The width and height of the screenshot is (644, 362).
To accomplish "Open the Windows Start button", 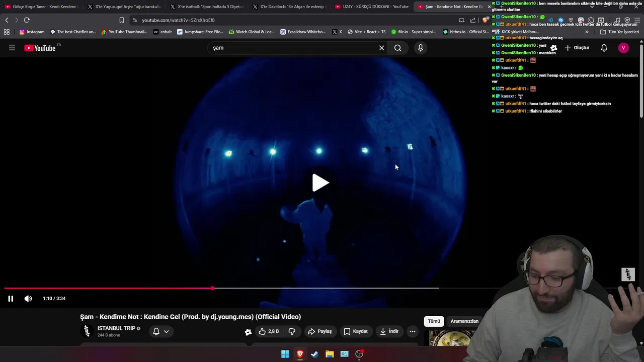I will tap(285, 354).
